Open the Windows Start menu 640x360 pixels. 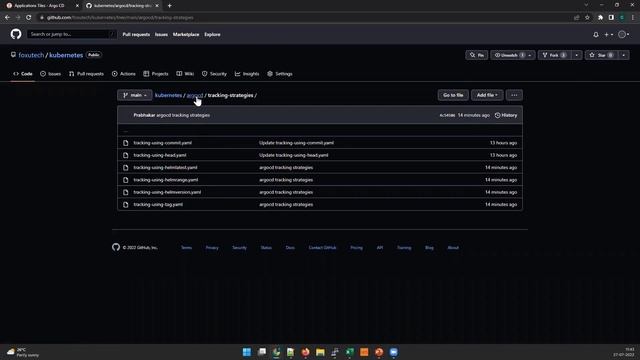[x=247, y=352]
